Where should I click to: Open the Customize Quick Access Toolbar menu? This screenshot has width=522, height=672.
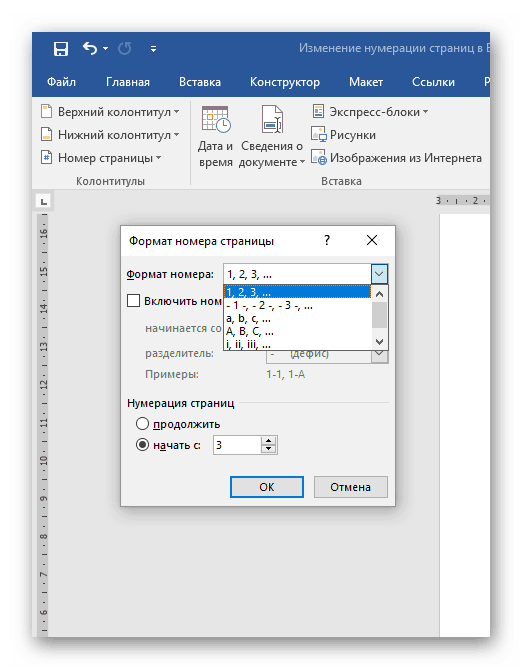click(x=153, y=49)
